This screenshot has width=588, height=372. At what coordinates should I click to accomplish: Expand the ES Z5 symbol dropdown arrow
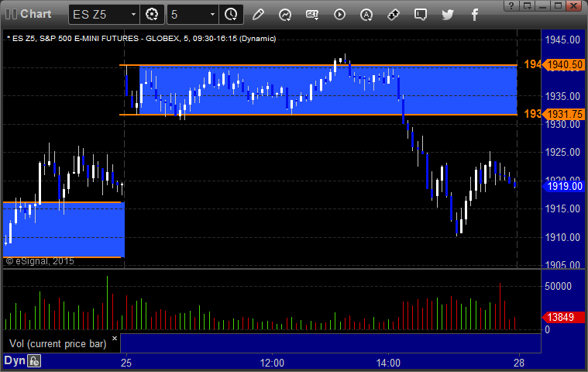133,15
